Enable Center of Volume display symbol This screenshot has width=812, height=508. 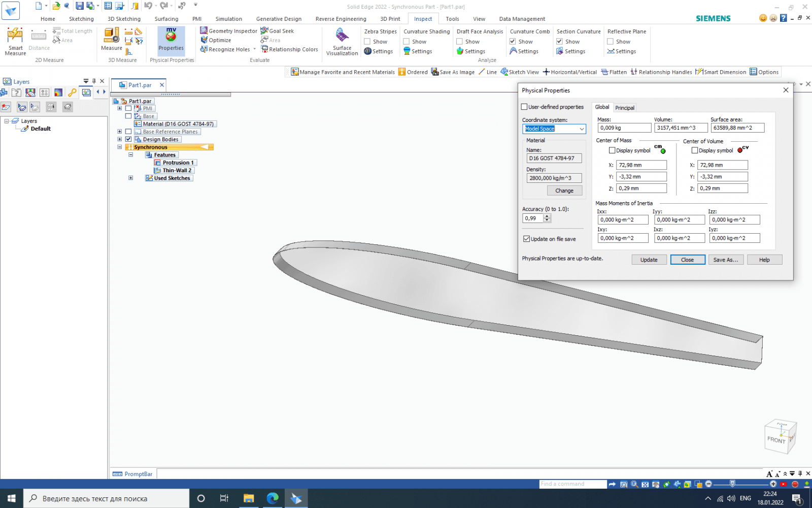(695, 150)
